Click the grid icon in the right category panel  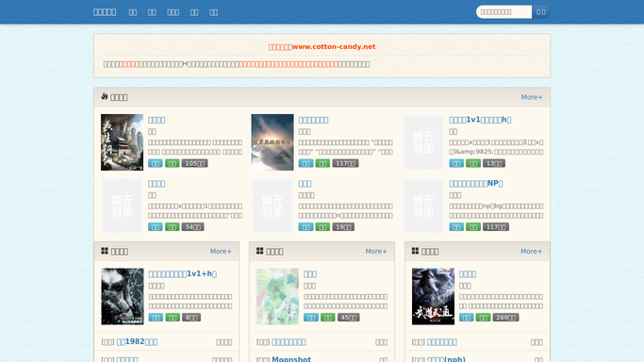415,251
